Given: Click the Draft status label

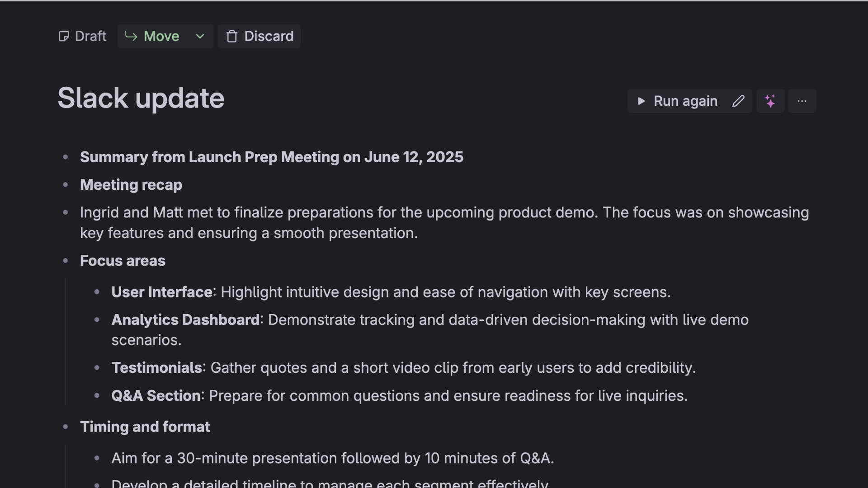Looking at the screenshot, I should click(x=90, y=36).
